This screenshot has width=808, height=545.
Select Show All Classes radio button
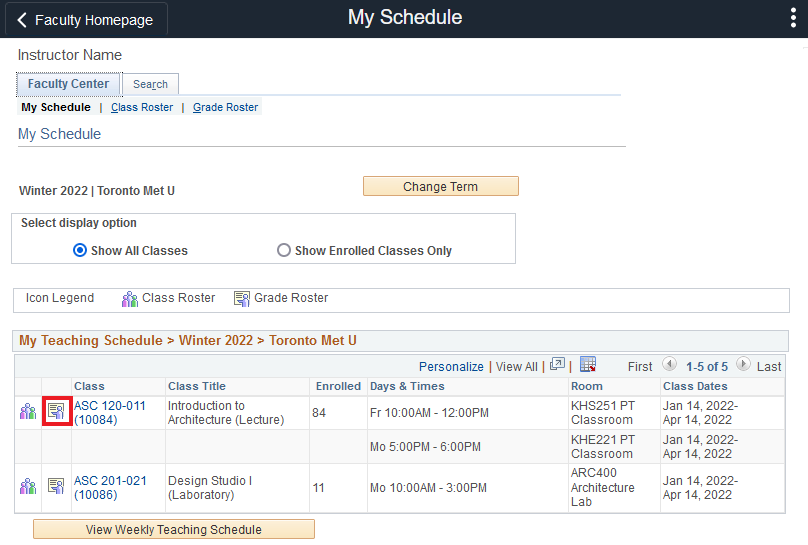[x=80, y=251]
